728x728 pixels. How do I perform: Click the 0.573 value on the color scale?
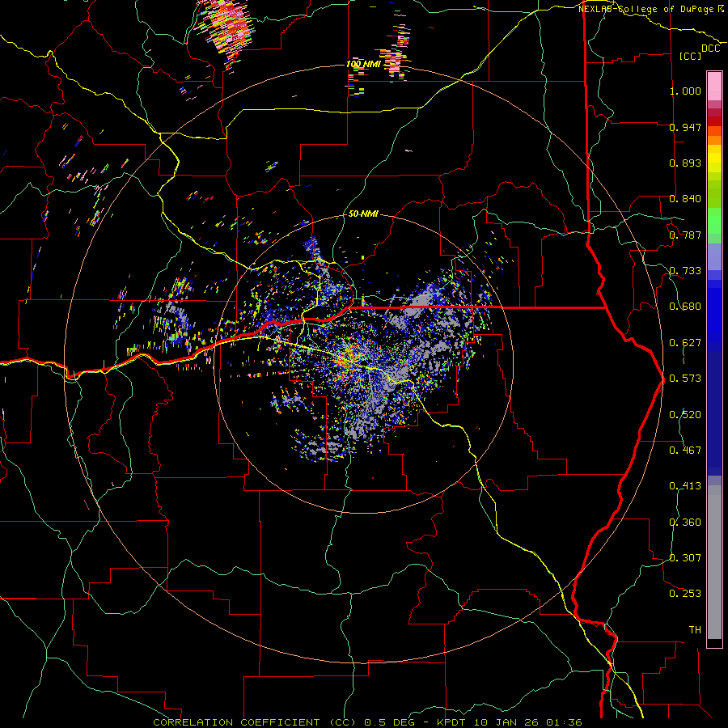[x=685, y=379]
